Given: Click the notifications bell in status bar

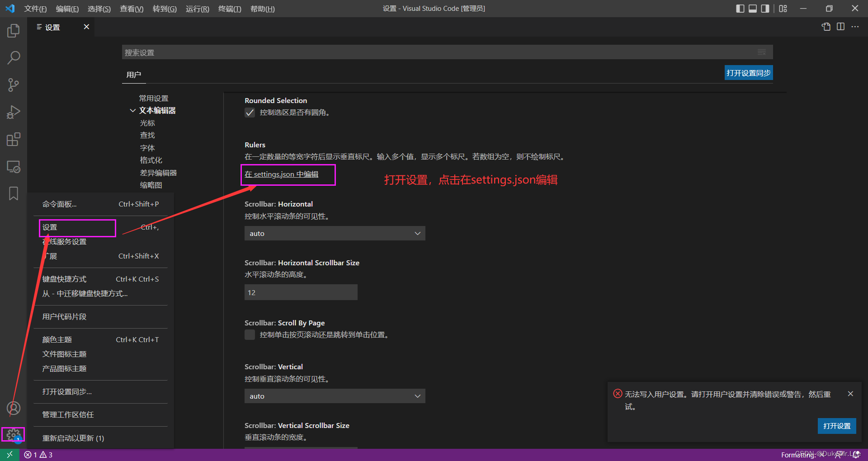Looking at the screenshot, I should [856, 455].
